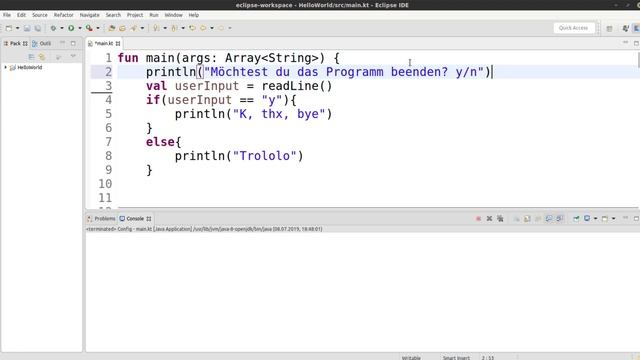Switch to the Outline tab

(42, 43)
